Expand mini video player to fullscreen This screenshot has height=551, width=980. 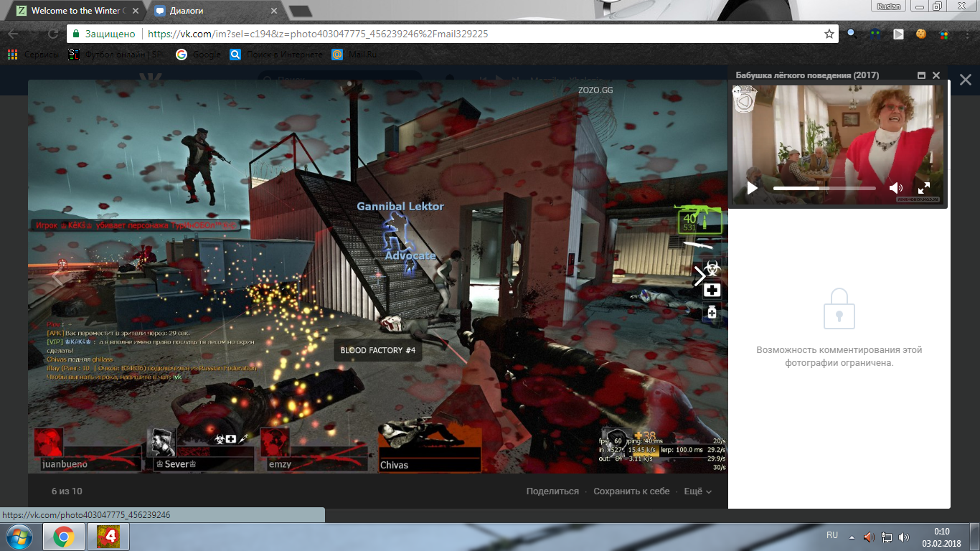(x=924, y=188)
